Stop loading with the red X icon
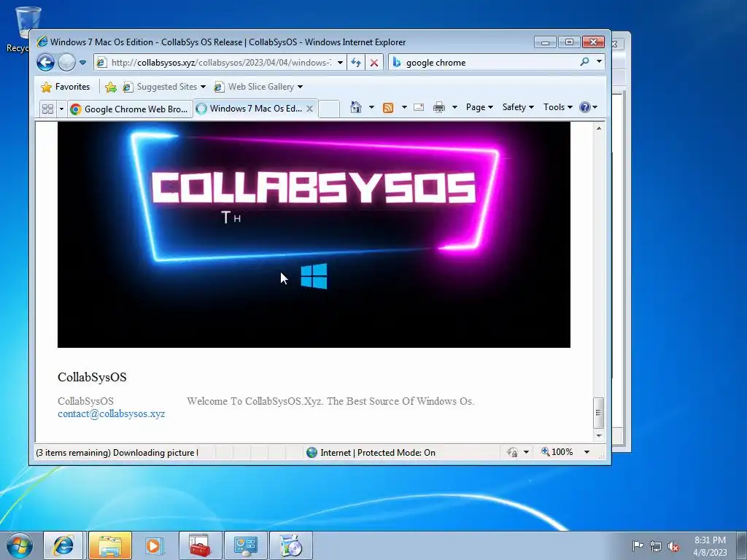The width and height of the screenshot is (747, 560). click(374, 63)
